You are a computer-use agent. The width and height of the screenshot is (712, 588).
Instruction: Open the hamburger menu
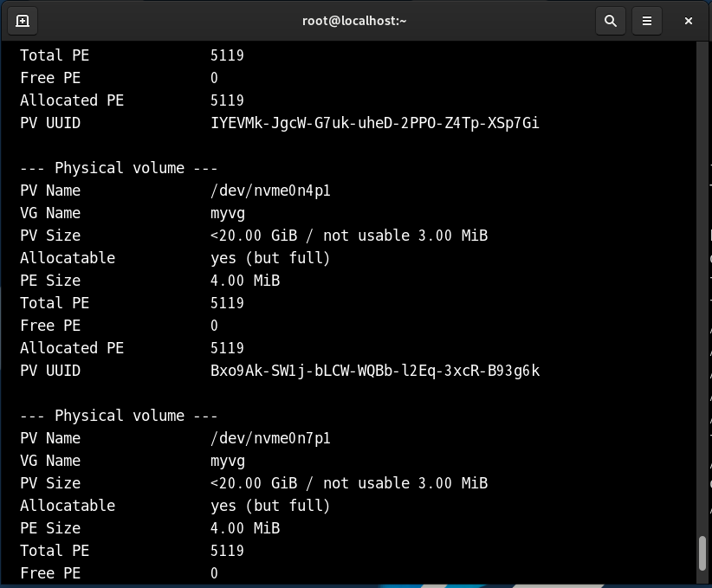pyautogui.click(x=647, y=21)
